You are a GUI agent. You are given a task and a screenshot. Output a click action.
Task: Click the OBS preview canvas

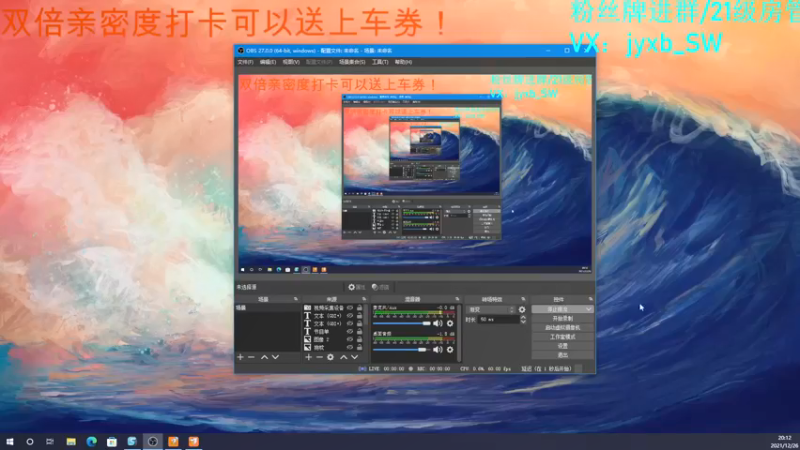pos(415,174)
